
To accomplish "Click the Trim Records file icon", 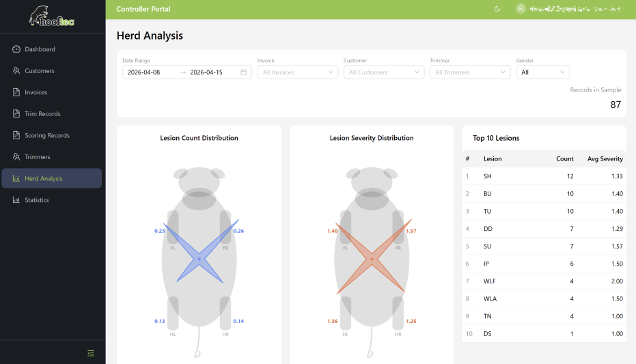I will [16, 114].
